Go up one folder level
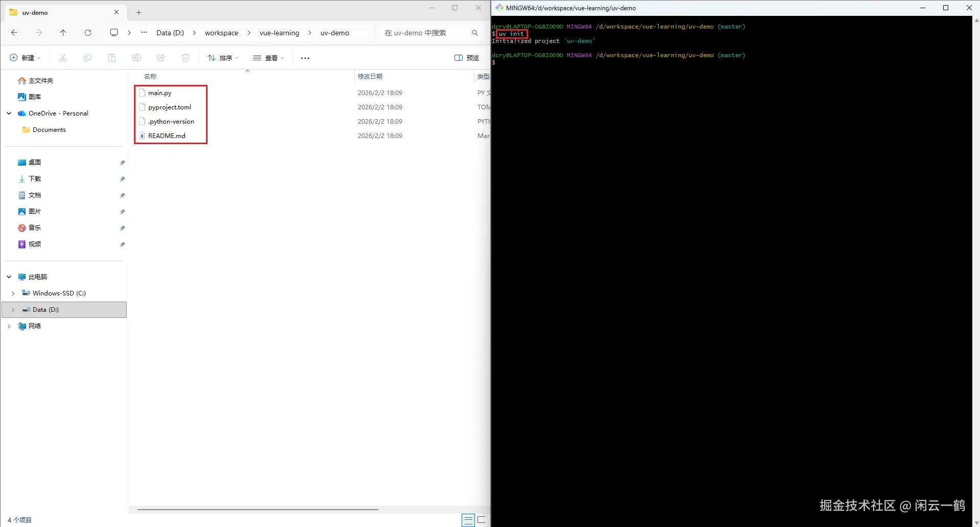 click(63, 33)
